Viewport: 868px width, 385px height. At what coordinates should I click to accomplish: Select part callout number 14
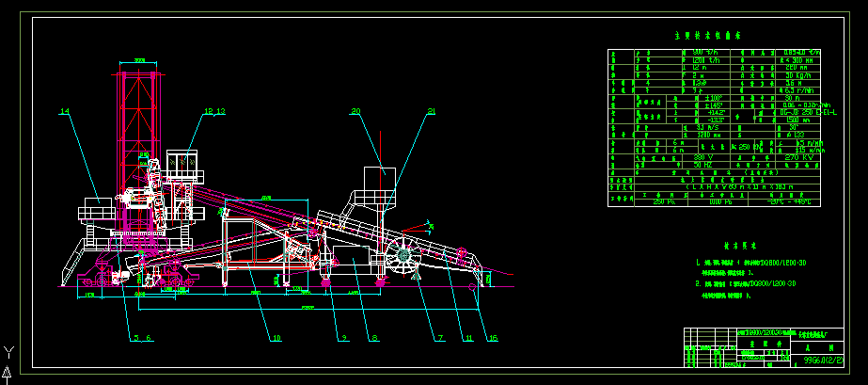[64, 112]
